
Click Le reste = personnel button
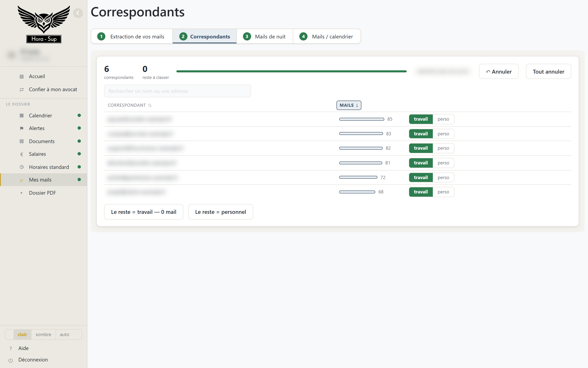[x=221, y=212]
